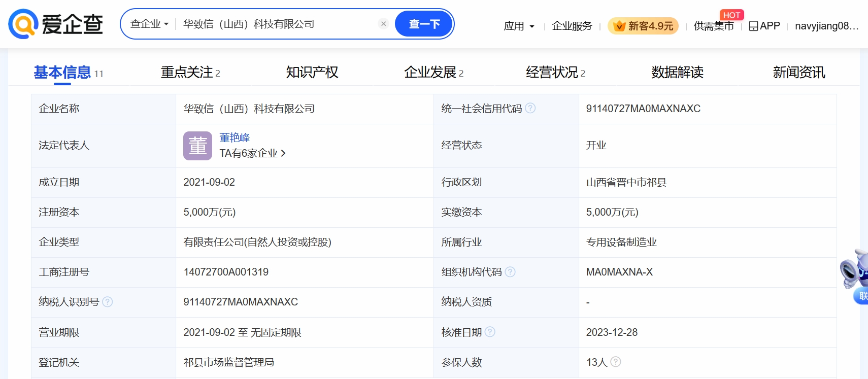Open the navyjiang08 account menu

(826, 26)
